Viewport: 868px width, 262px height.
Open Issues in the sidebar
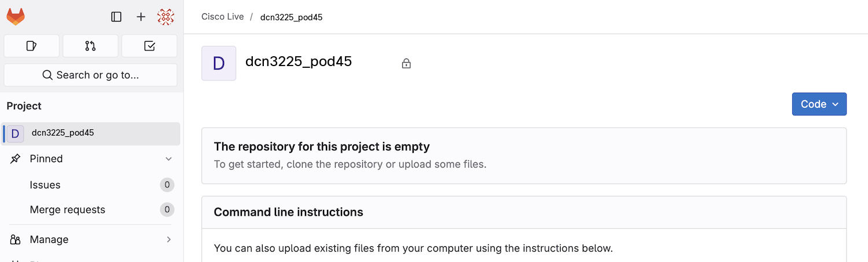[45, 185]
